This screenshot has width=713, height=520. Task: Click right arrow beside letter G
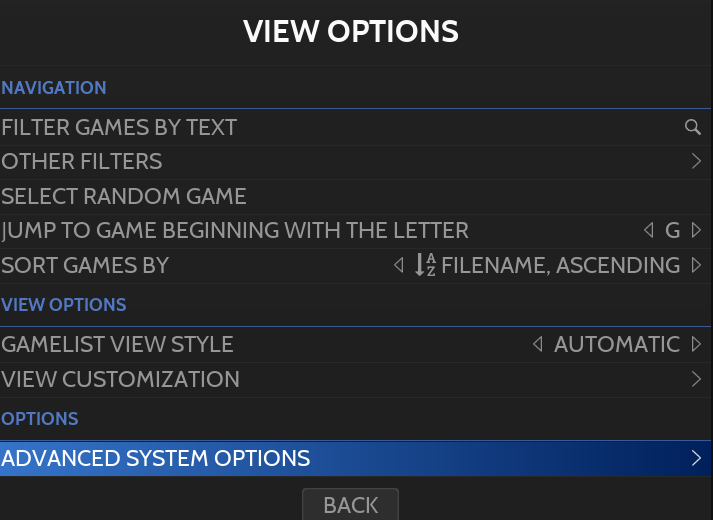click(697, 231)
